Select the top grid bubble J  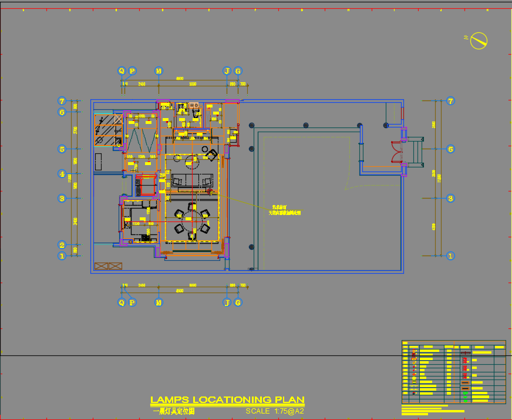coord(227,70)
